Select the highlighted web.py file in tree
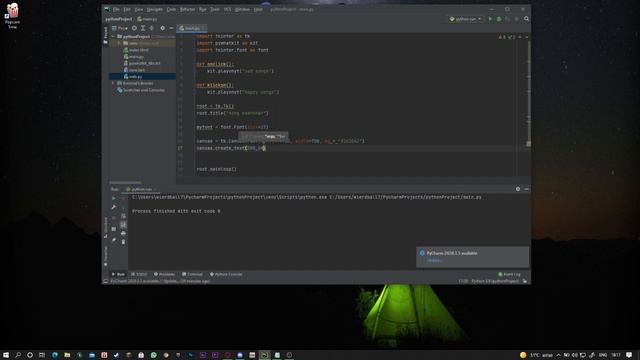The image size is (640, 360). pyautogui.click(x=142, y=76)
